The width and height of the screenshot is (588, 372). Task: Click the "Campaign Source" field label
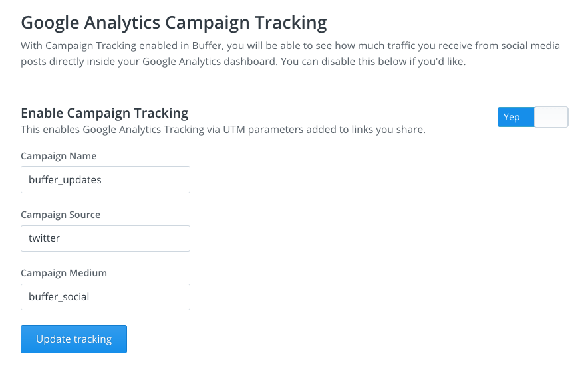tap(61, 215)
